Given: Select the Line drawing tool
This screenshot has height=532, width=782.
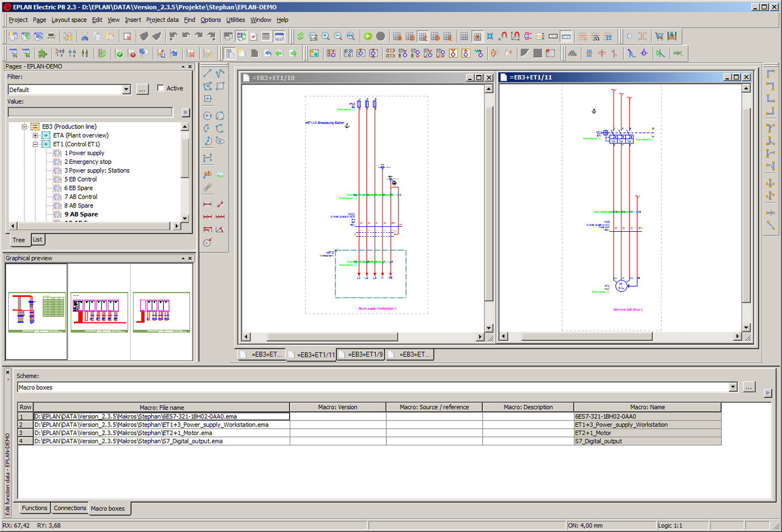Looking at the screenshot, I should 208,73.
